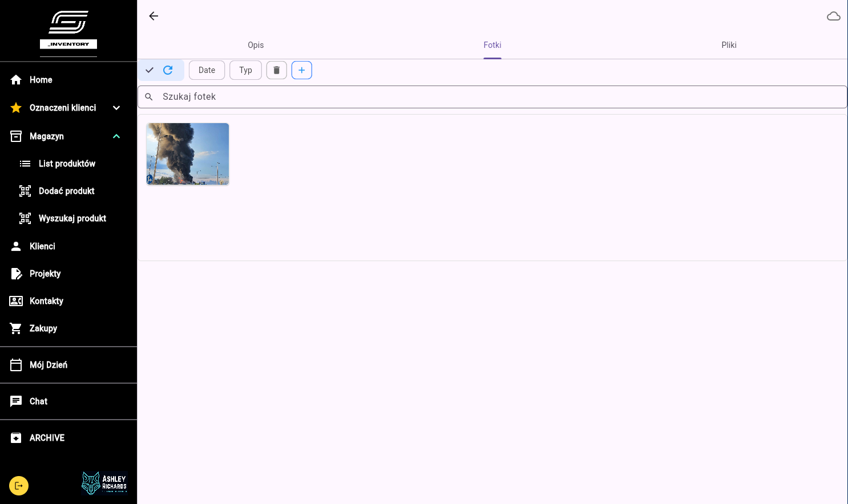
Task: Switch to the Opis tab
Action: (256, 45)
